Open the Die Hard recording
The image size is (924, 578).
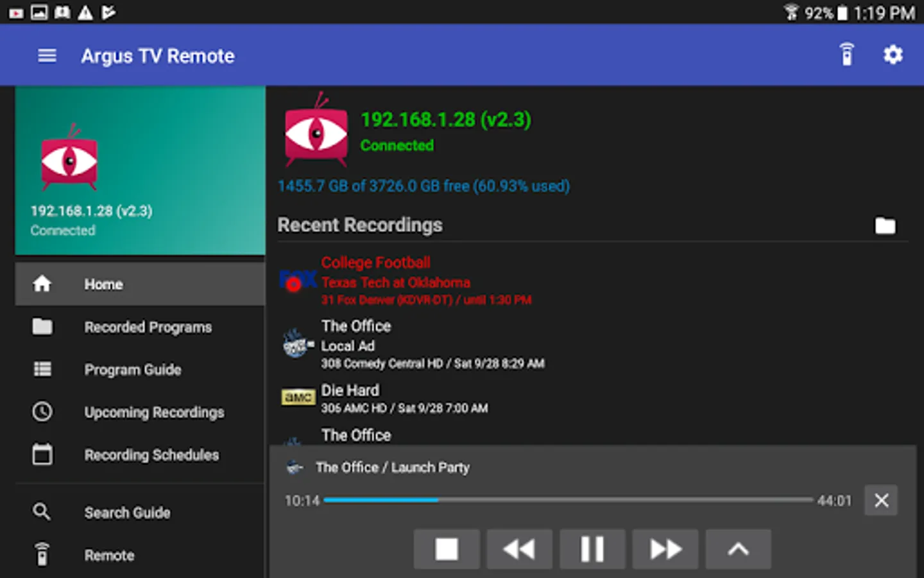[x=593, y=398]
